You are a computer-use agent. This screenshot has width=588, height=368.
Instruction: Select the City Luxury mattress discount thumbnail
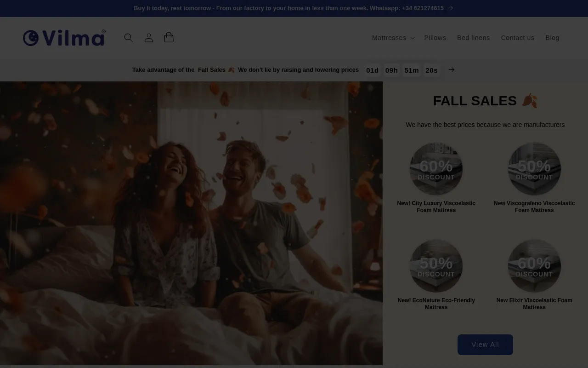pyautogui.click(x=436, y=169)
